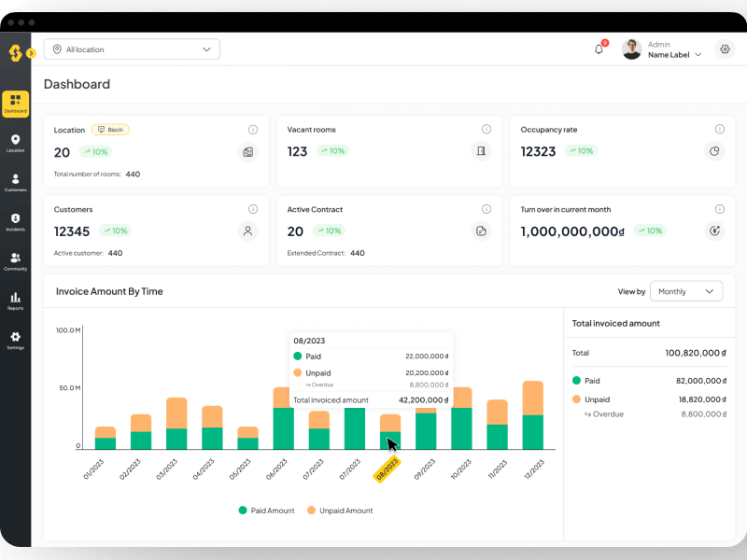Open the Monthly view-by dropdown
This screenshot has width=747, height=560.
click(686, 291)
